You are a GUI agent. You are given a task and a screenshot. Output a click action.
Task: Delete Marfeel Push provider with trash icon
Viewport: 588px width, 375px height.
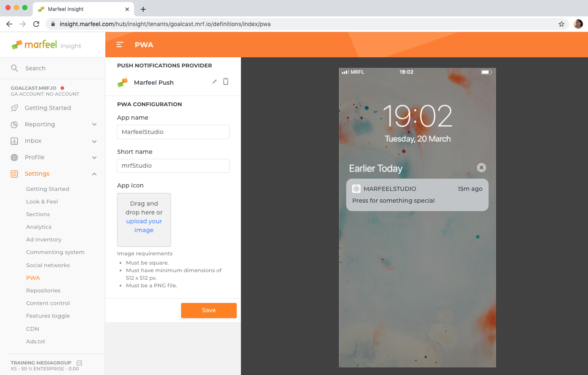[x=226, y=82]
